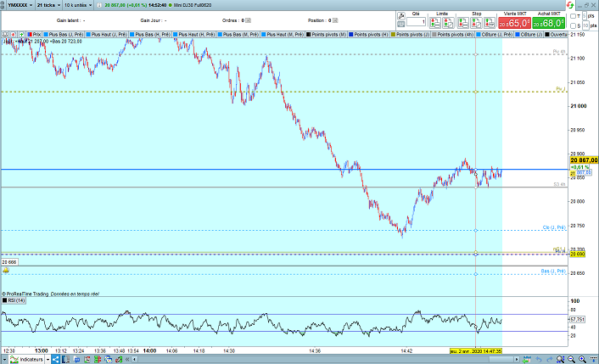Click the S points input field
The width and height of the screenshot is (599, 364).
pos(585,25)
